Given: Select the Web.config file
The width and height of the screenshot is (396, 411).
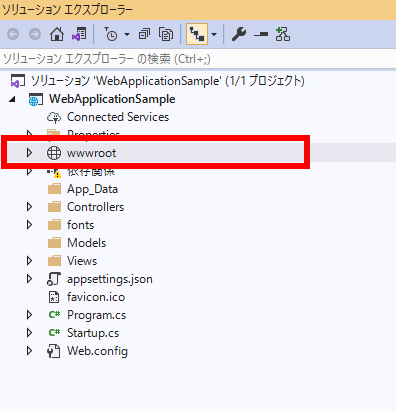Looking at the screenshot, I should click(x=97, y=351).
